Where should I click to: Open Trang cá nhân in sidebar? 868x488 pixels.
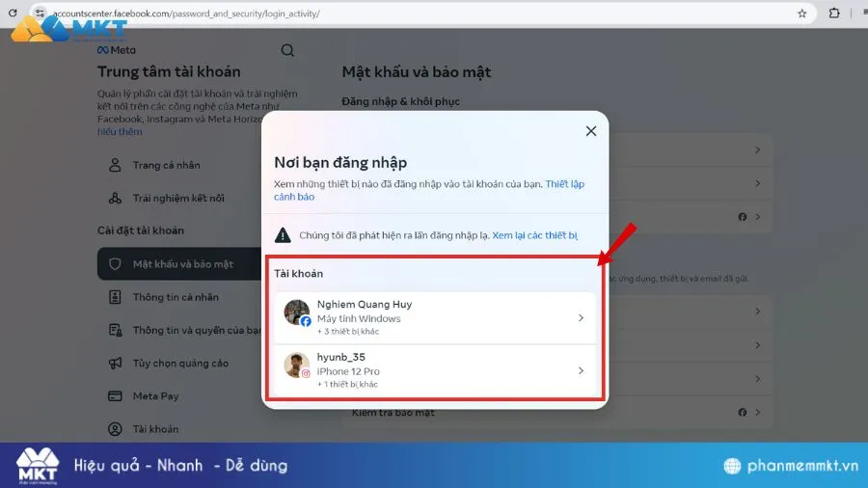pos(160,165)
